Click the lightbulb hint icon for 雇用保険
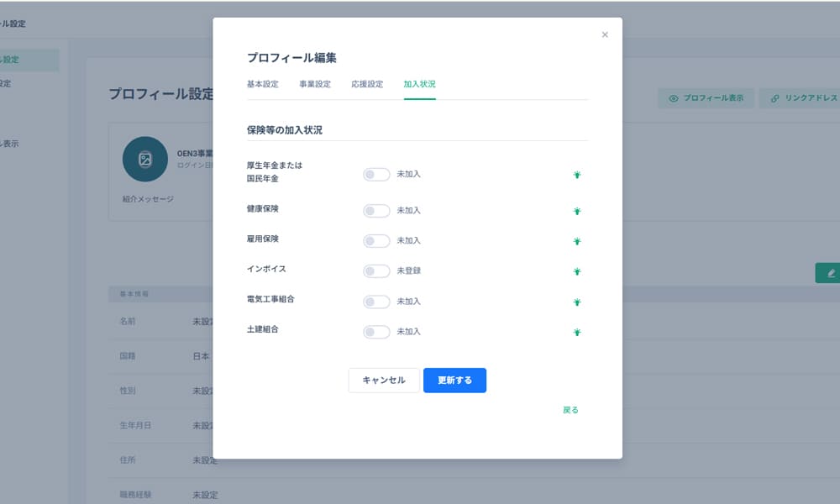 [x=577, y=242]
